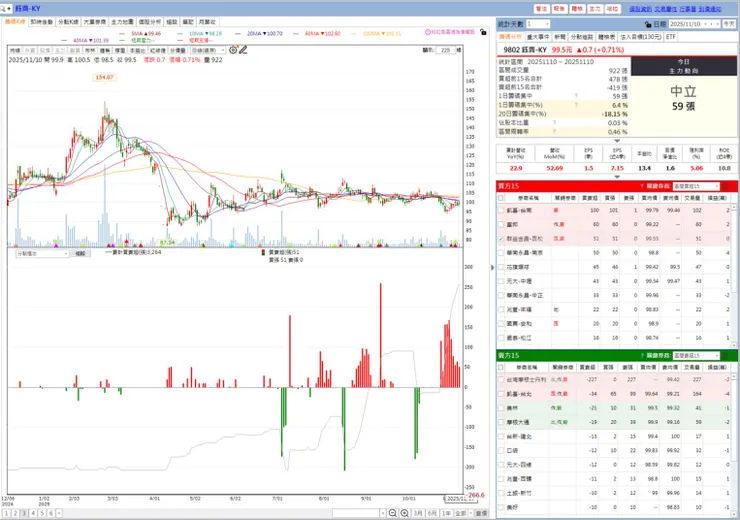Click the 20MA legend entry above the chart

pyautogui.click(x=265, y=34)
